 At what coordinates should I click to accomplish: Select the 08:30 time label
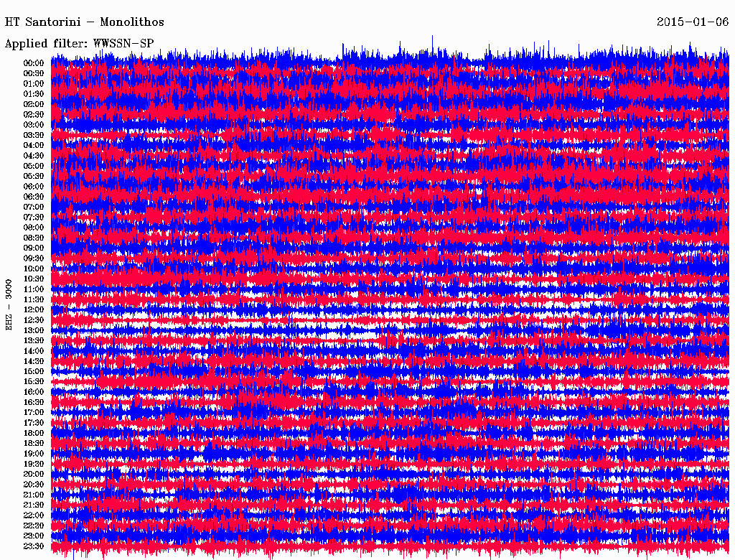(34, 238)
